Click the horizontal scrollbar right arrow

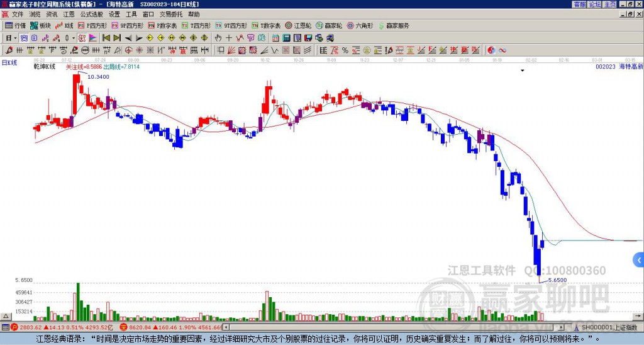pos(562,327)
